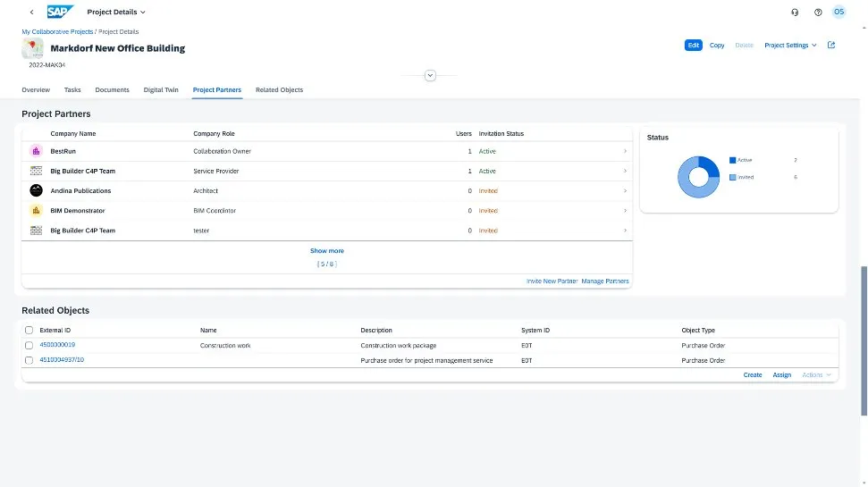This screenshot has height=487, width=868.
Task: Click Big Builder C4P Team tester icon
Action: point(36,231)
